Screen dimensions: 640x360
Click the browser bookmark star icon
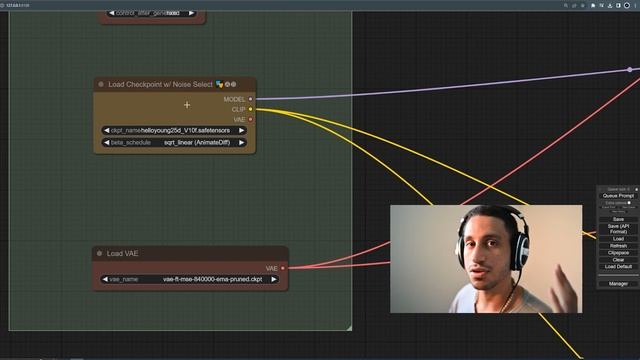(582, 5)
